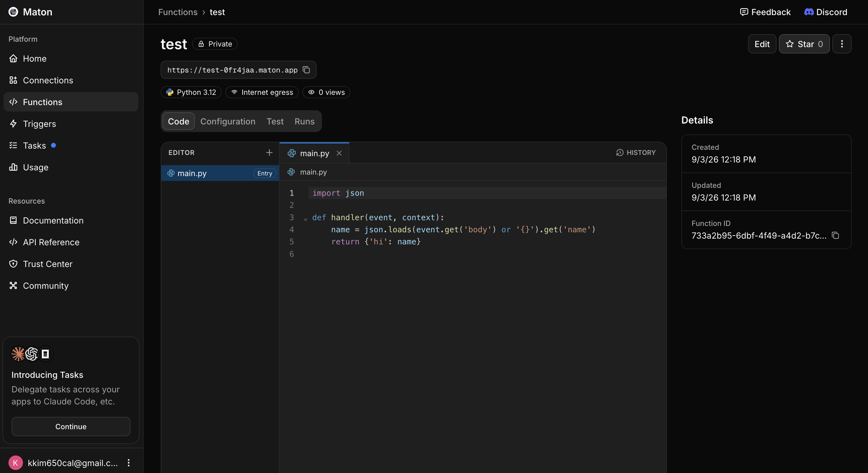Copy the Function ID
This screenshot has width=868, height=473.
835,235
